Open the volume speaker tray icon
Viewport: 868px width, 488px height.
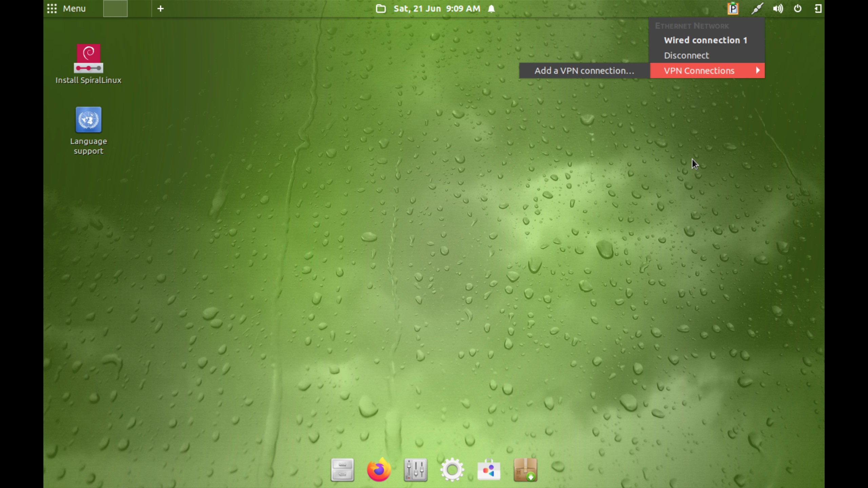click(x=778, y=8)
